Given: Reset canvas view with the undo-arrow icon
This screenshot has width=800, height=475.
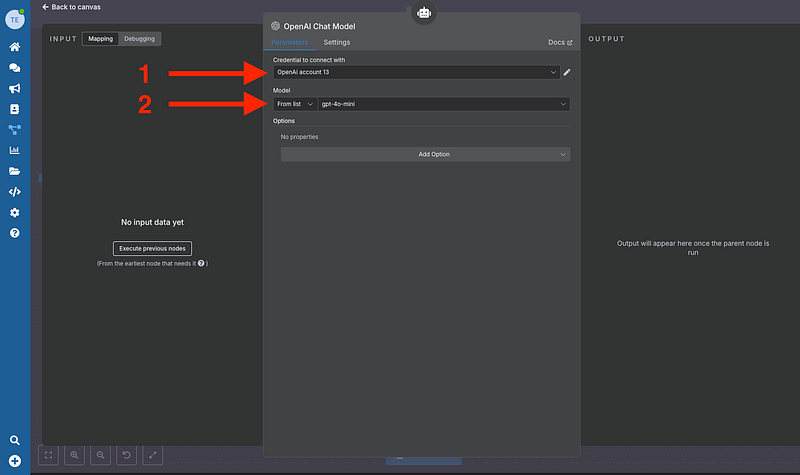Looking at the screenshot, I should (127, 455).
